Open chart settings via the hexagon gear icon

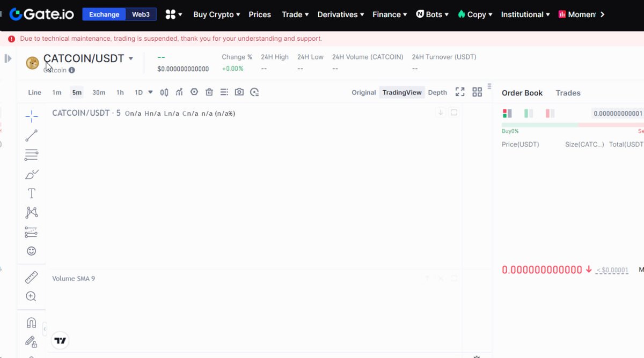(x=194, y=92)
